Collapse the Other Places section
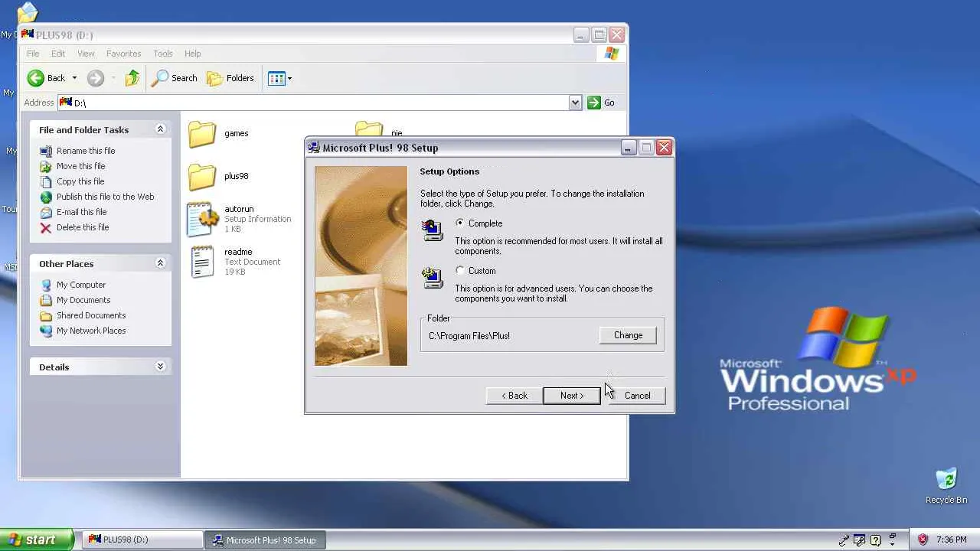 [160, 263]
